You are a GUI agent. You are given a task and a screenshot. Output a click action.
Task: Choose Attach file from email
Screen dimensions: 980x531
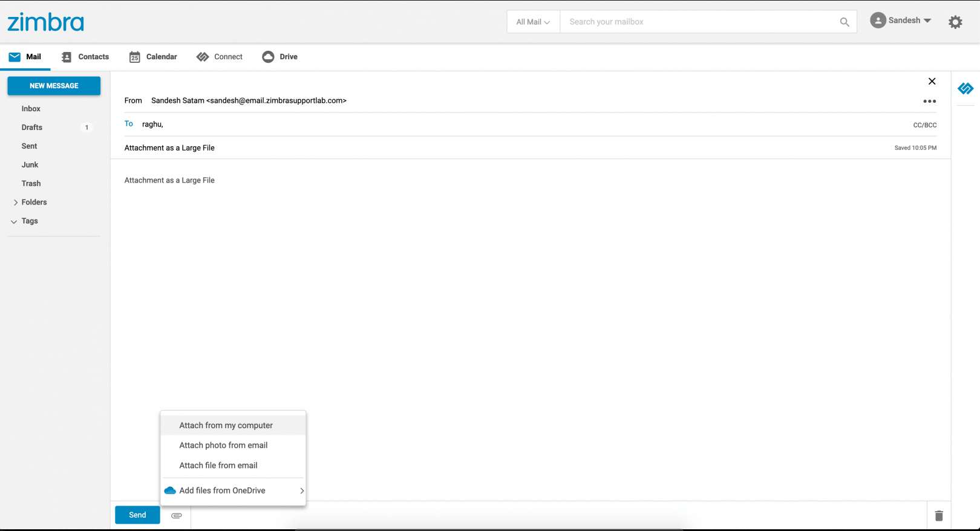click(x=233, y=465)
